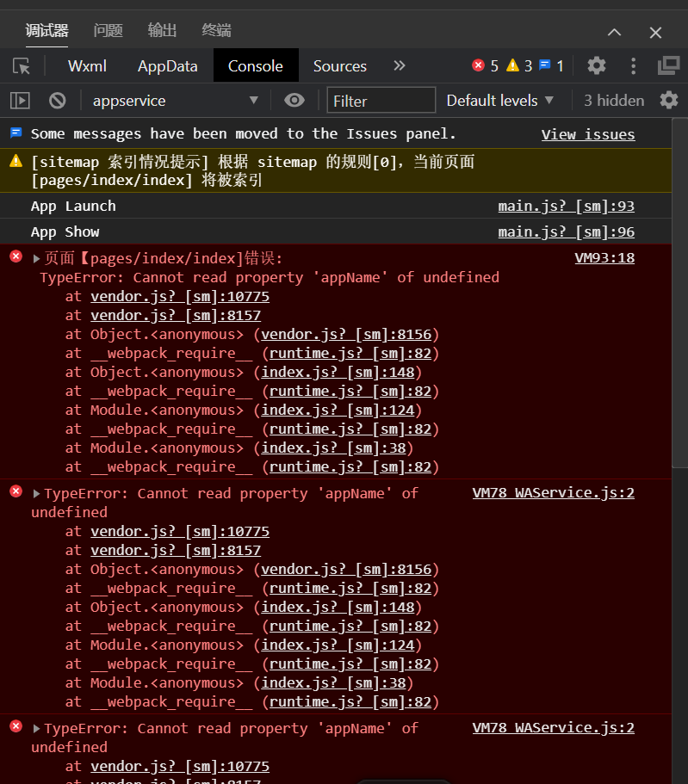
Task: Click the sitemap warning triangle icon
Action: (16, 161)
